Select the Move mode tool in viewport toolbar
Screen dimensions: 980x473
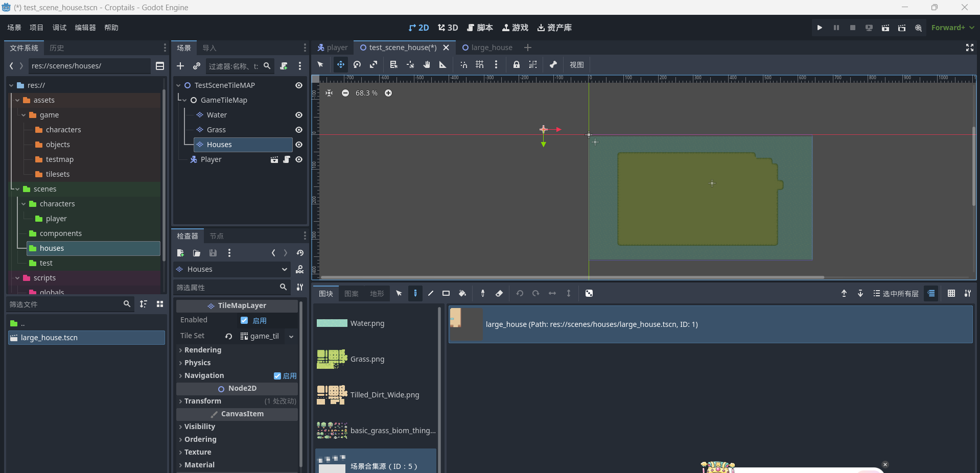coord(340,65)
